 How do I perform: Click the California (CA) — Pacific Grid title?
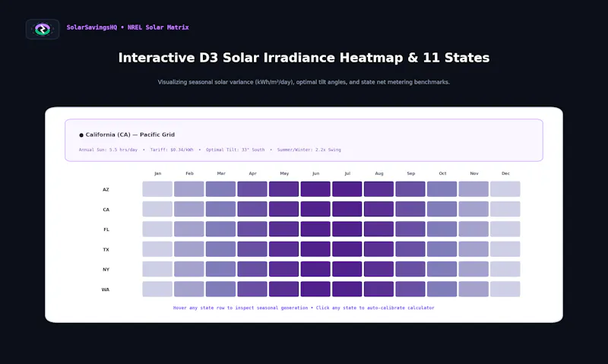click(x=130, y=135)
